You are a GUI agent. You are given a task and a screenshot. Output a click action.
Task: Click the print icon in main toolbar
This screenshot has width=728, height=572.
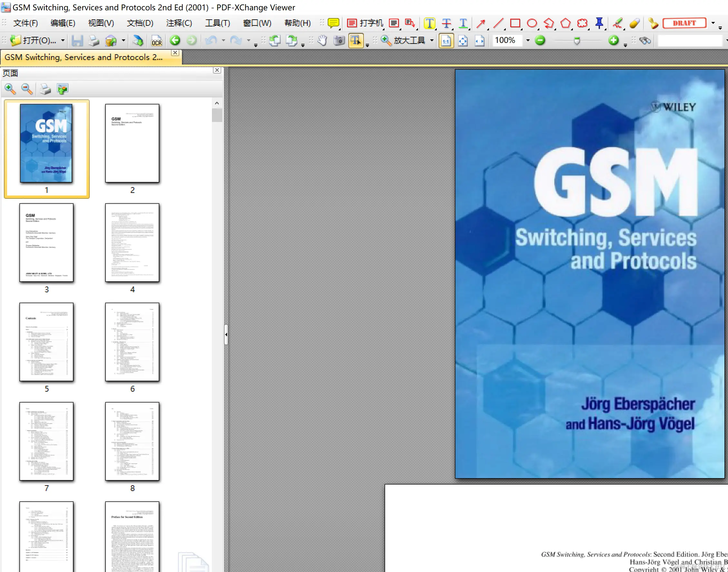click(x=94, y=41)
